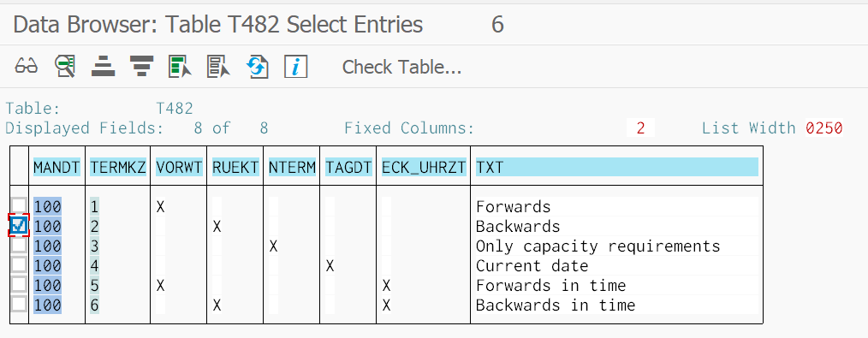Tick the checkbox for the Forwards row
The image size is (868, 338).
(19, 206)
